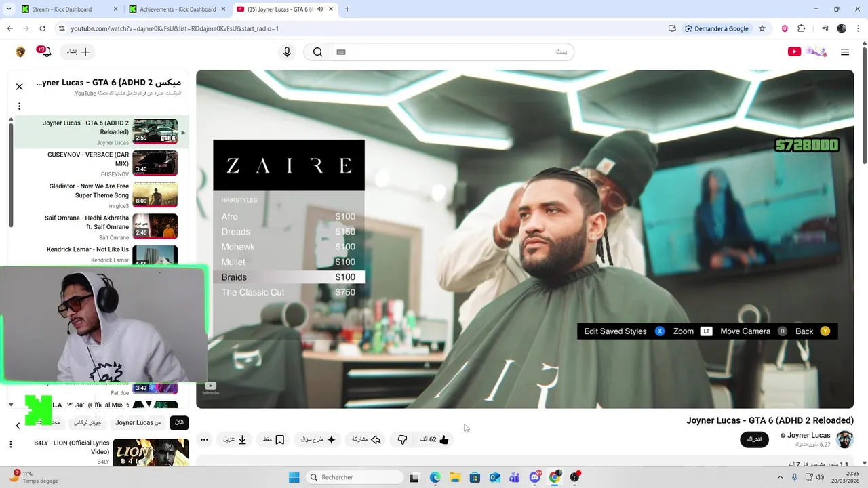The height and width of the screenshot is (488, 868).
Task: Click the media control music-note icon in Chrome
Action: pos(825,28)
